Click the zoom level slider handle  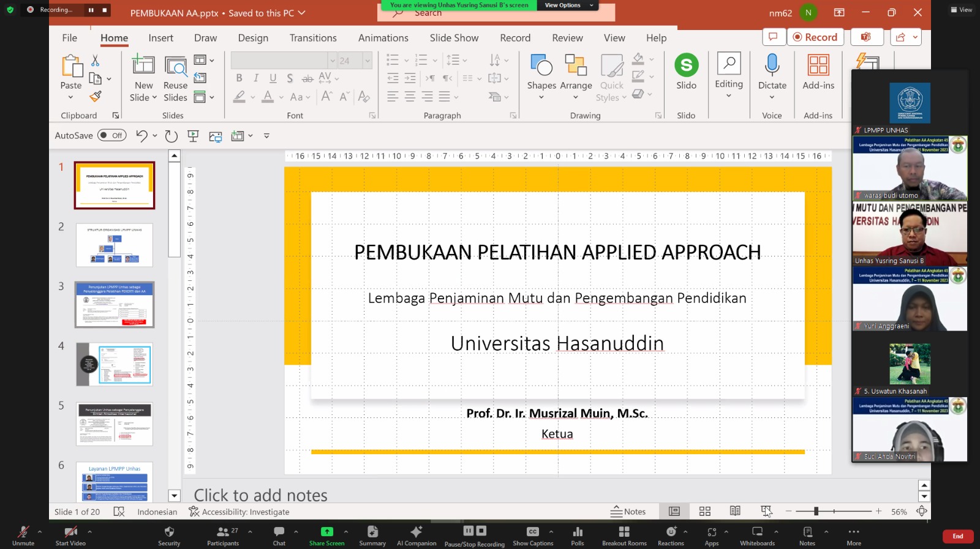[816, 511]
